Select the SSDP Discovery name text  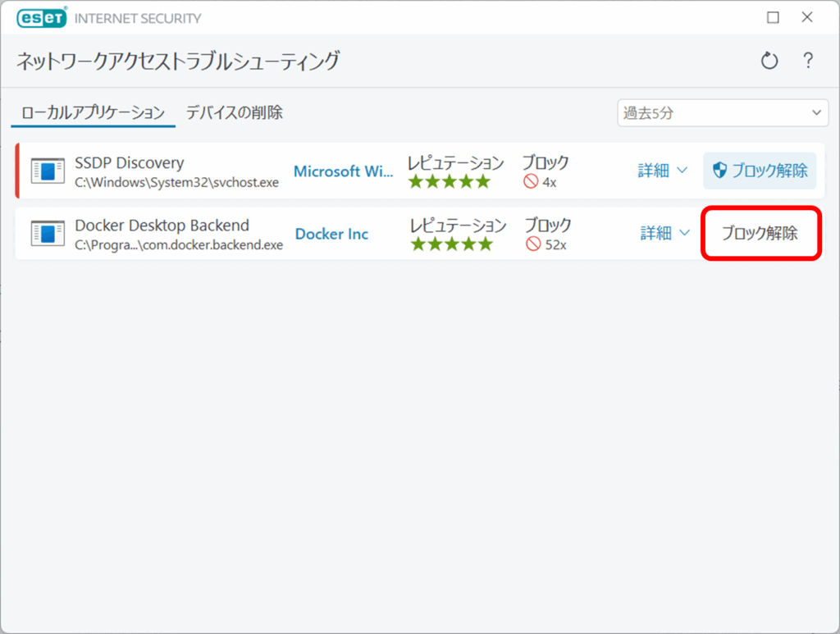pos(129,162)
